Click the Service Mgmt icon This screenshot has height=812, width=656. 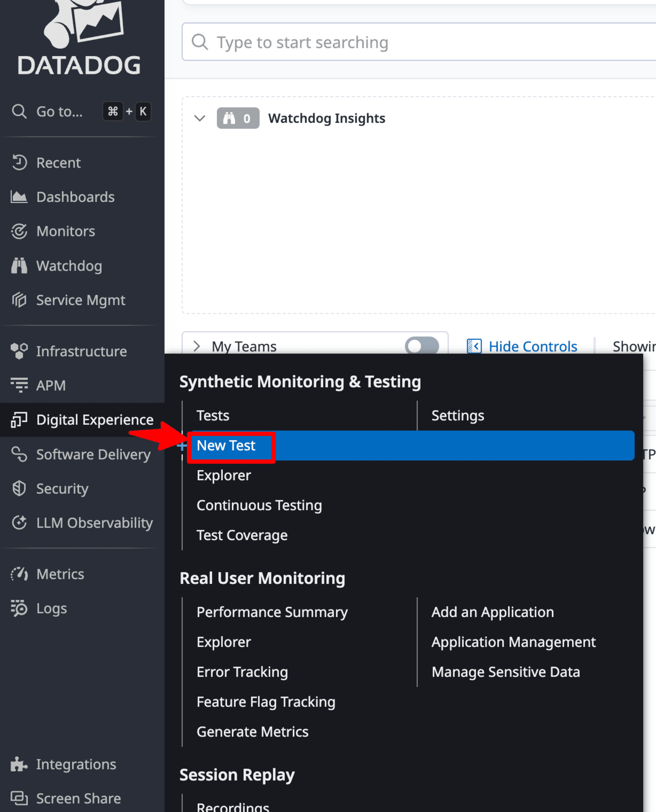click(19, 300)
